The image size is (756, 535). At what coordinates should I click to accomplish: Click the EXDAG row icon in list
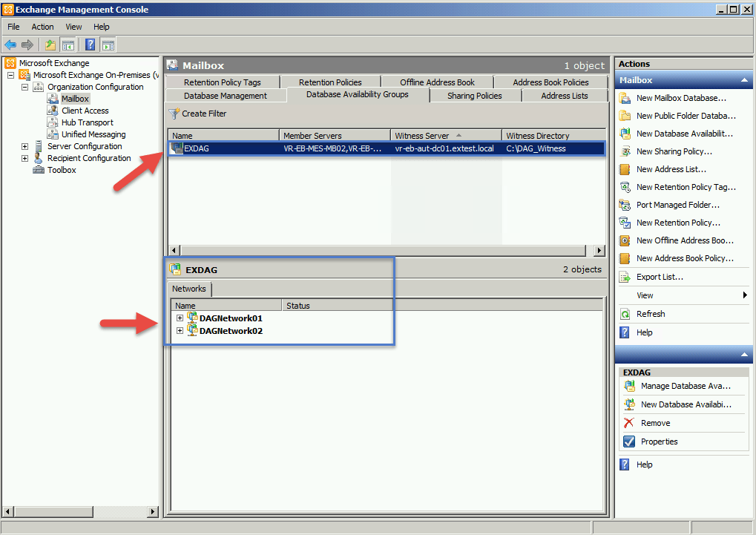[x=178, y=148]
